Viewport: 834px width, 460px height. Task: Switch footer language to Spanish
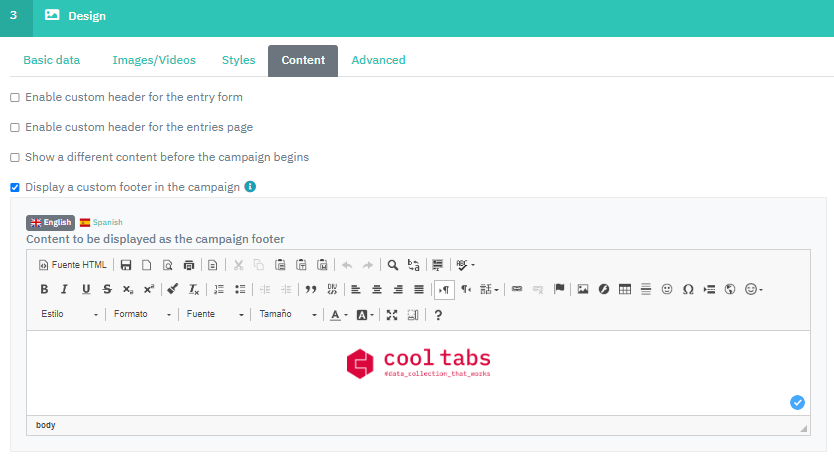[101, 222]
